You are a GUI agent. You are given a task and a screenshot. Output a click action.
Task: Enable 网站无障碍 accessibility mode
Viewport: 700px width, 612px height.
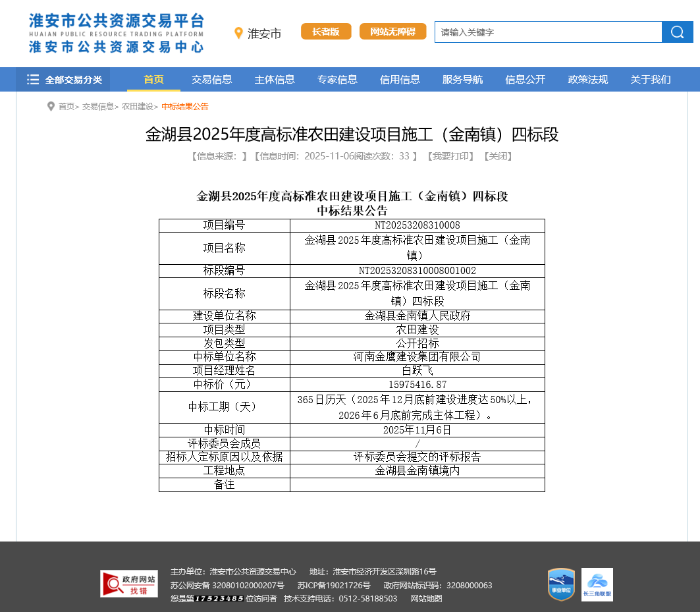coord(392,32)
